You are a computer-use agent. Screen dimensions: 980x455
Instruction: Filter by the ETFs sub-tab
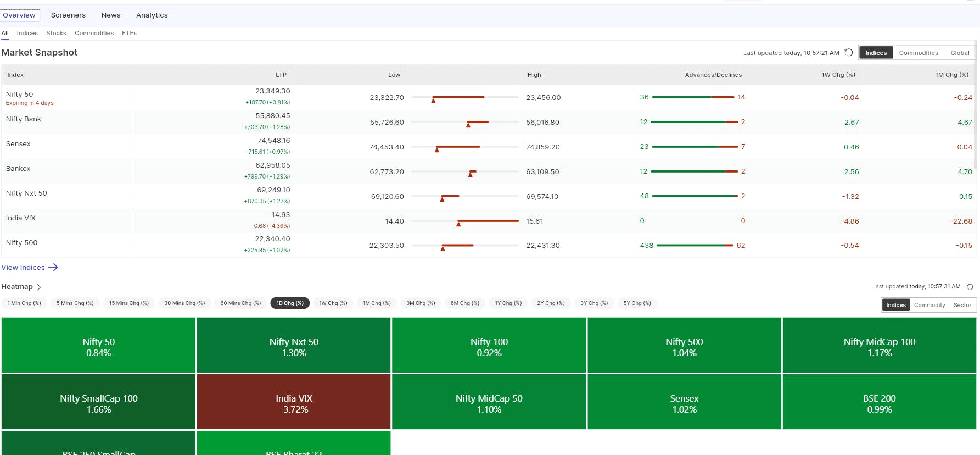click(x=129, y=34)
